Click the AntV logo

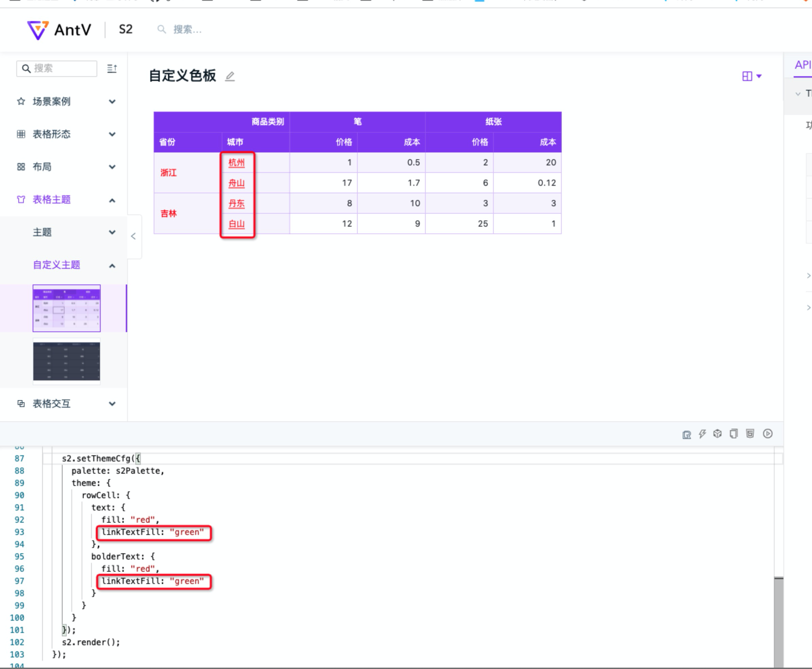[59, 30]
